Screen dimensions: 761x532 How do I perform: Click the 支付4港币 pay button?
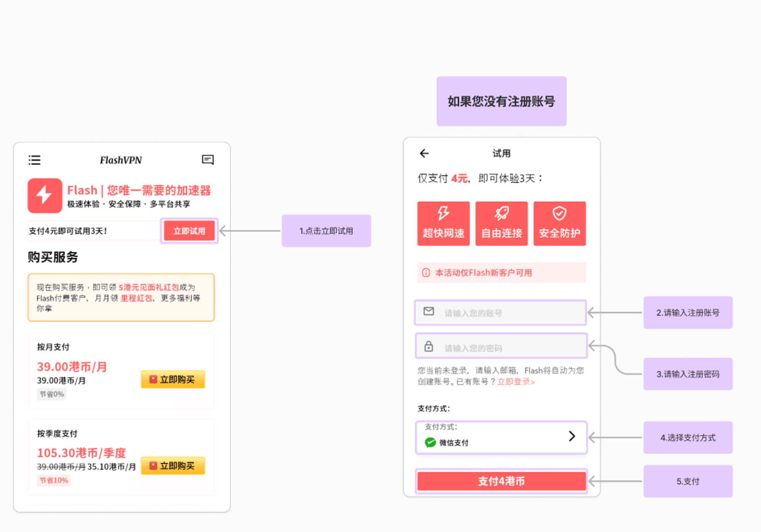[501, 481]
